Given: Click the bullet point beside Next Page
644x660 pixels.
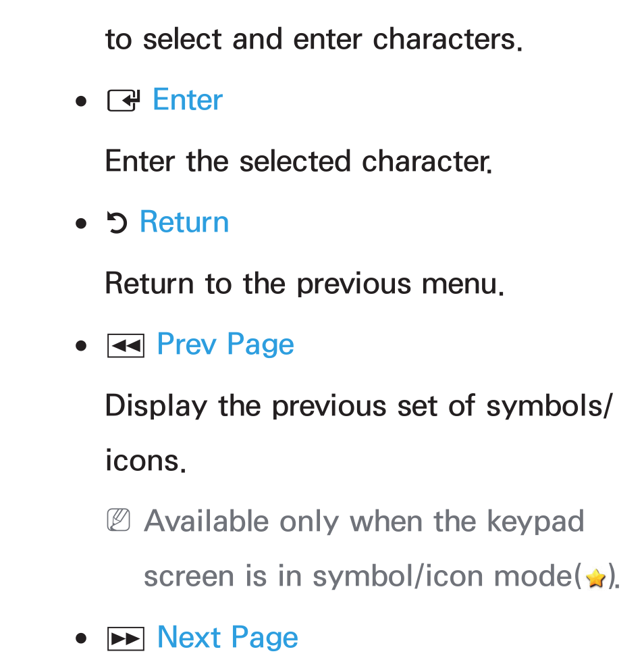Looking at the screenshot, I should click(x=81, y=638).
